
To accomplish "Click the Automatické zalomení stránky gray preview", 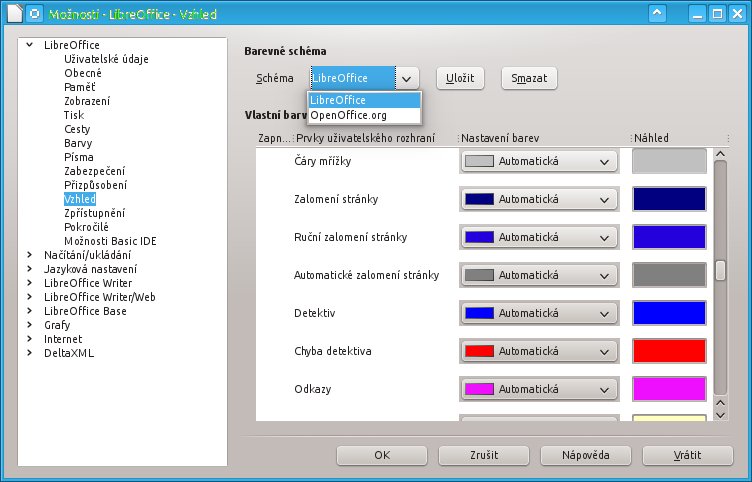I will coord(669,275).
